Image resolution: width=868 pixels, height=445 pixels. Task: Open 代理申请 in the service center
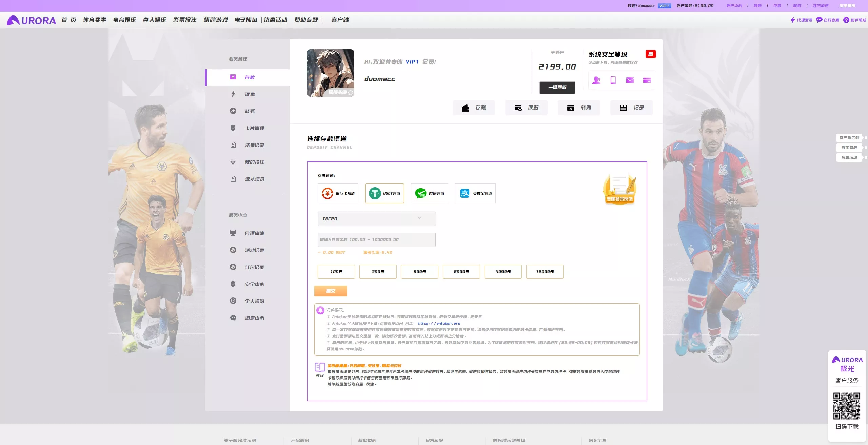(x=248, y=233)
